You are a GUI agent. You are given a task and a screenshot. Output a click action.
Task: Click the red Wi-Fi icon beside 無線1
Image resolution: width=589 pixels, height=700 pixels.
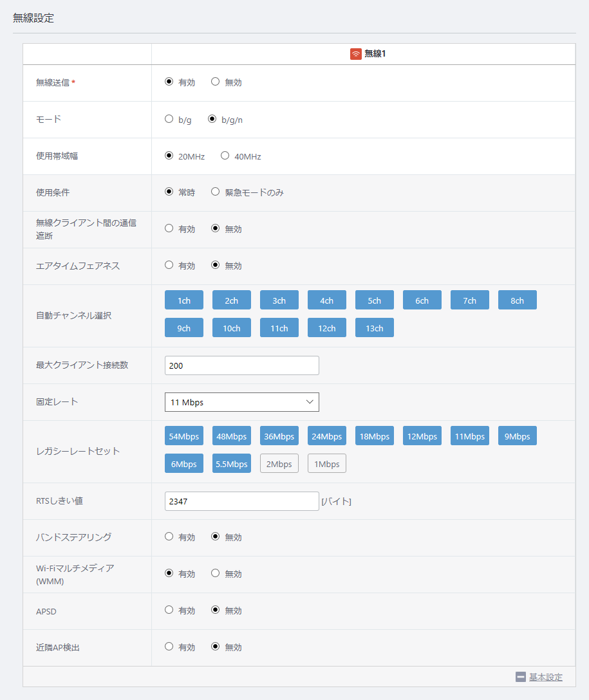[355, 54]
